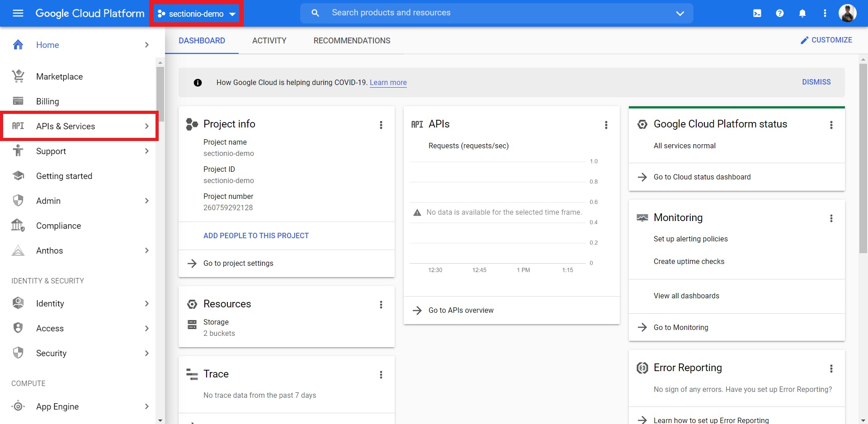Open the user account avatar
The width and height of the screenshot is (868, 424).
coord(848,13)
